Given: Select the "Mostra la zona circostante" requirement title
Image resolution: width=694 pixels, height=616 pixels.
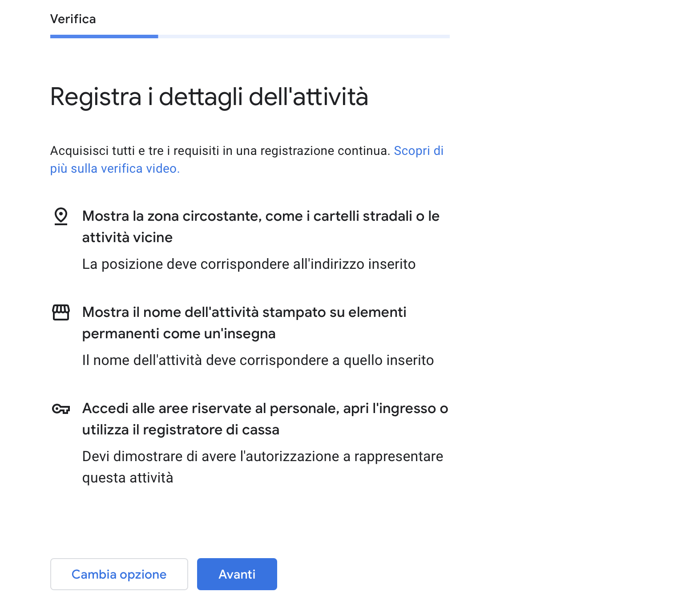Looking at the screenshot, I should 261,216.
